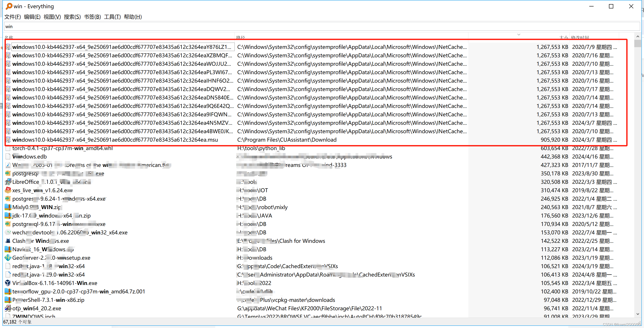
Task: Click the jdk-17 windows zip archive icon
Action: click(8, 215)
